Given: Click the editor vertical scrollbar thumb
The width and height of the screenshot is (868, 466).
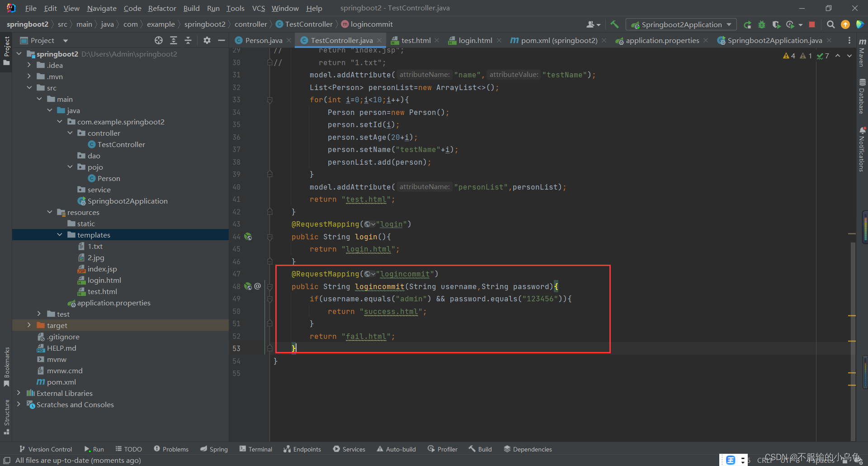Looking at the screenshot, I should pyautogui.click(x=853, y=342).
